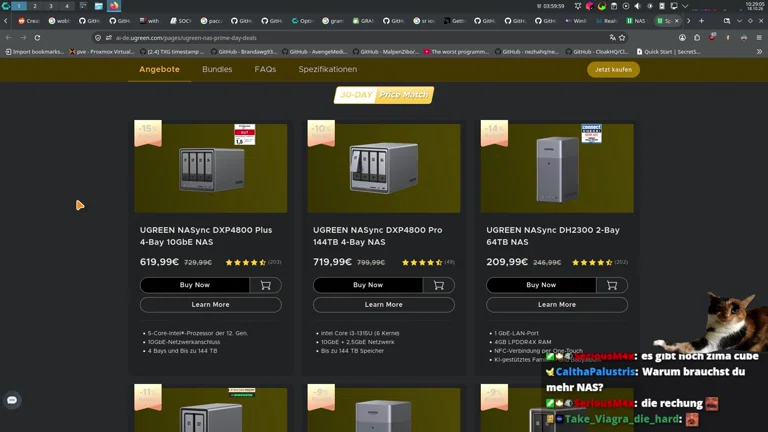
Task: Open the tracking protection shield icon
Action: 98,38
